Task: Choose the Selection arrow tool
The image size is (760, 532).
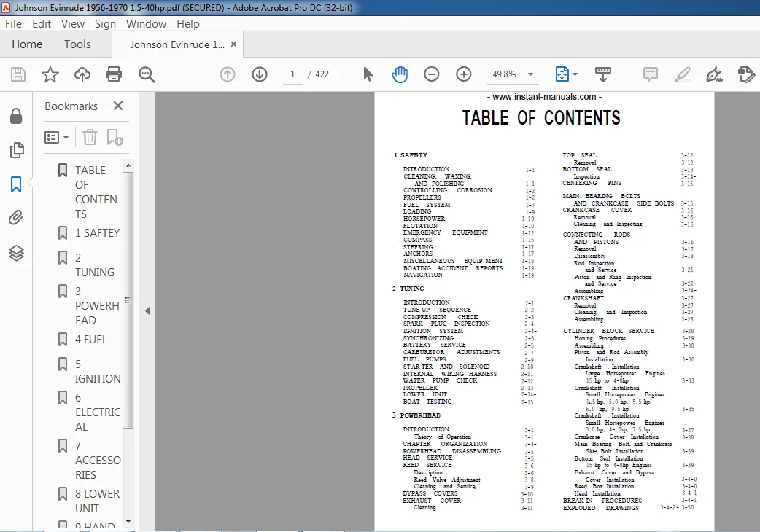Action: [x=368, y=74]
